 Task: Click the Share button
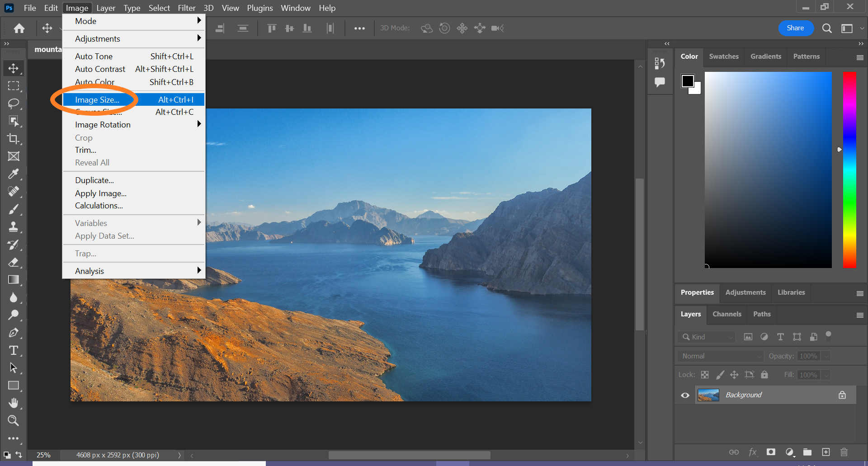point(795,28)
